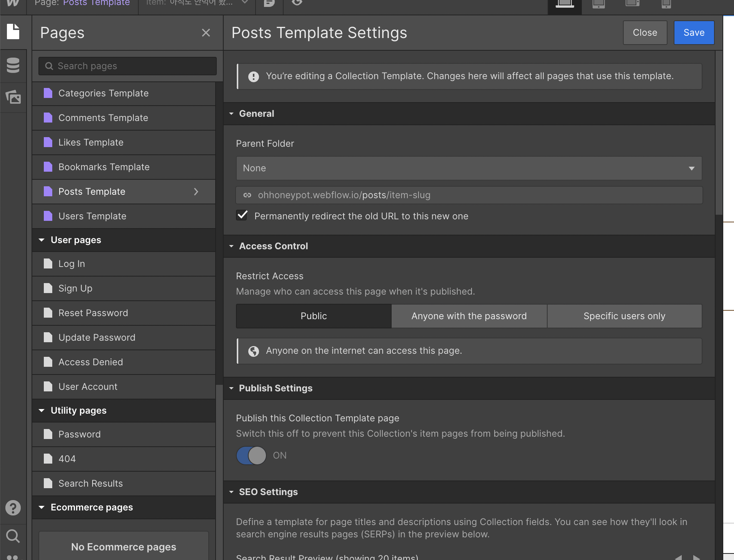Open the CMS Collections database icon
The width and height of the screenshot is (734, 560).
[13, 65]
